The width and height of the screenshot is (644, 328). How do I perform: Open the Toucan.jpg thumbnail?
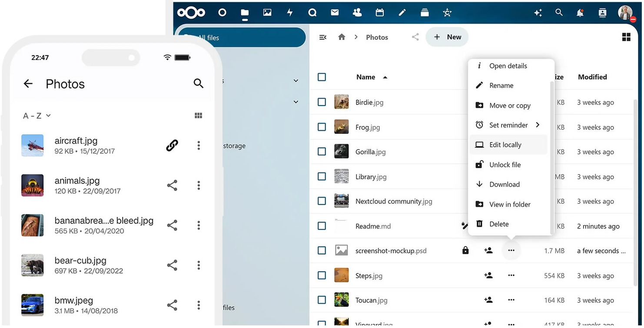pyautogui.click(x=342, y=300)
